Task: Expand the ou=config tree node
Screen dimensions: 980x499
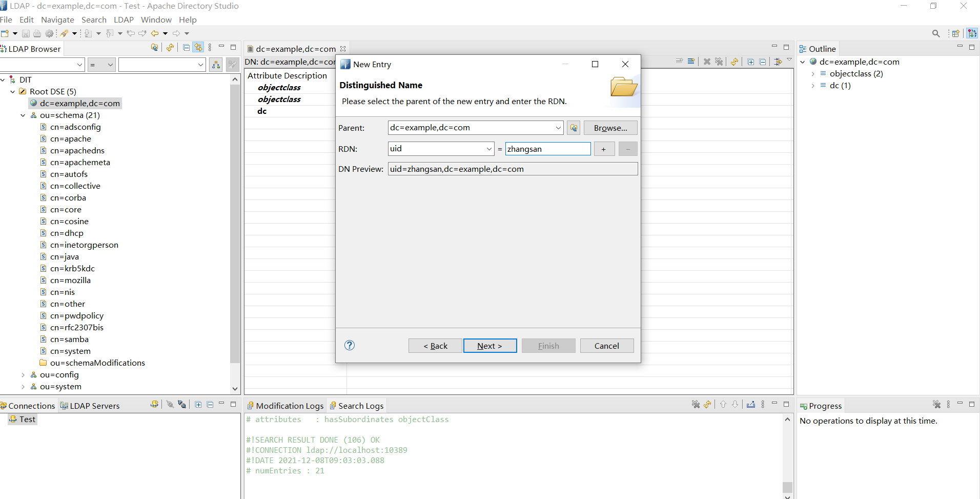Action: click(x=23, y=375)
